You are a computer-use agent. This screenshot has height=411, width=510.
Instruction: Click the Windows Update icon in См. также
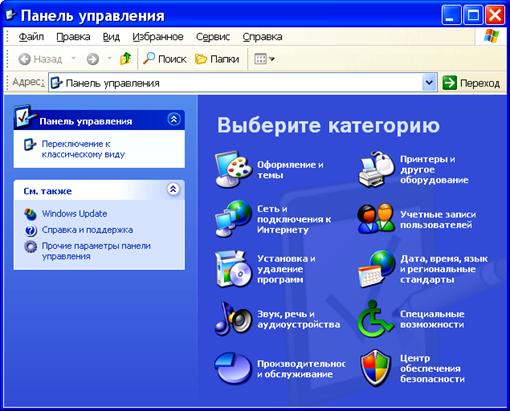[x=30, y=214]
